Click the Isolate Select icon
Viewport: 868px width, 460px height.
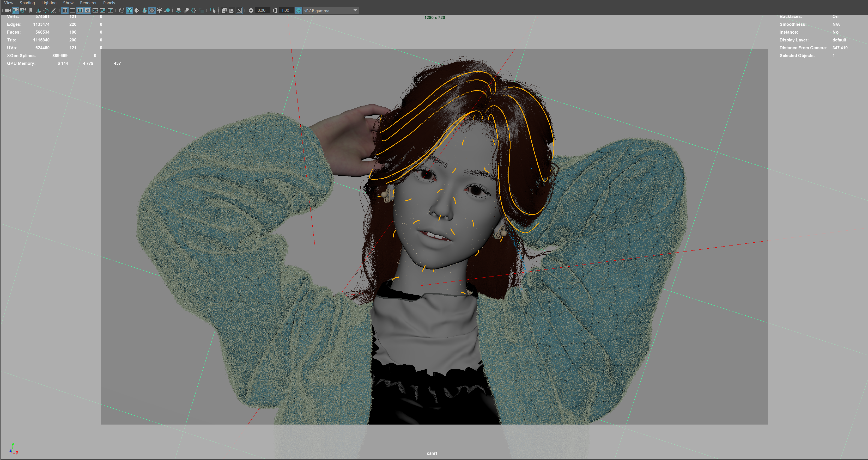point(213,10)
